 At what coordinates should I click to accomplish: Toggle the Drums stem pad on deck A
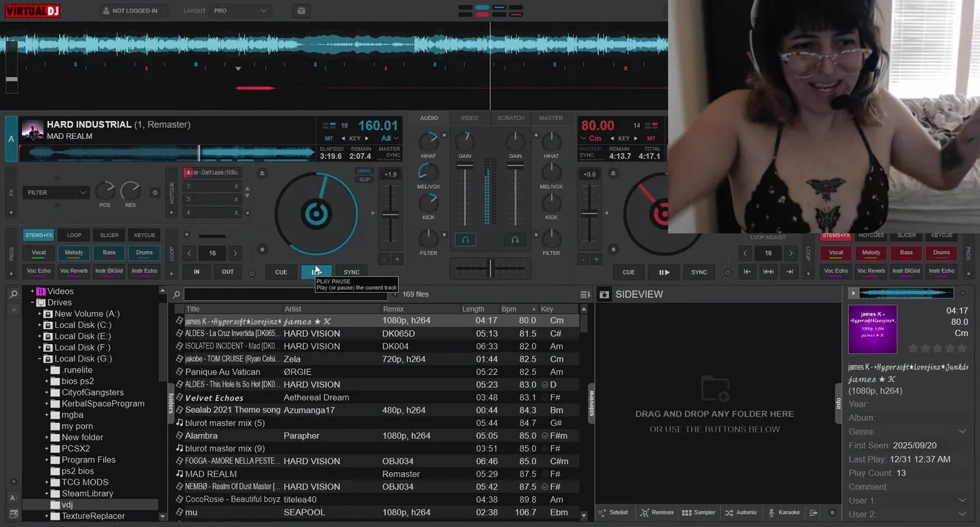(144, 253)
